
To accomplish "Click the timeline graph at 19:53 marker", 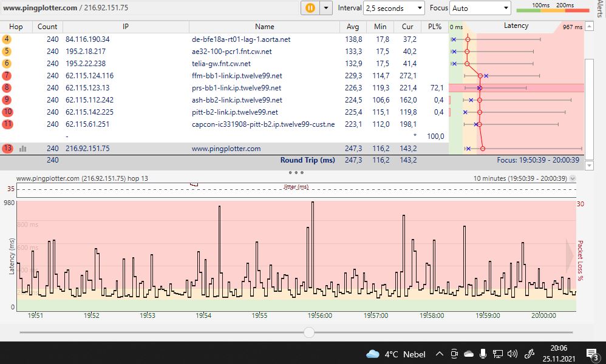I will [147, 315].
